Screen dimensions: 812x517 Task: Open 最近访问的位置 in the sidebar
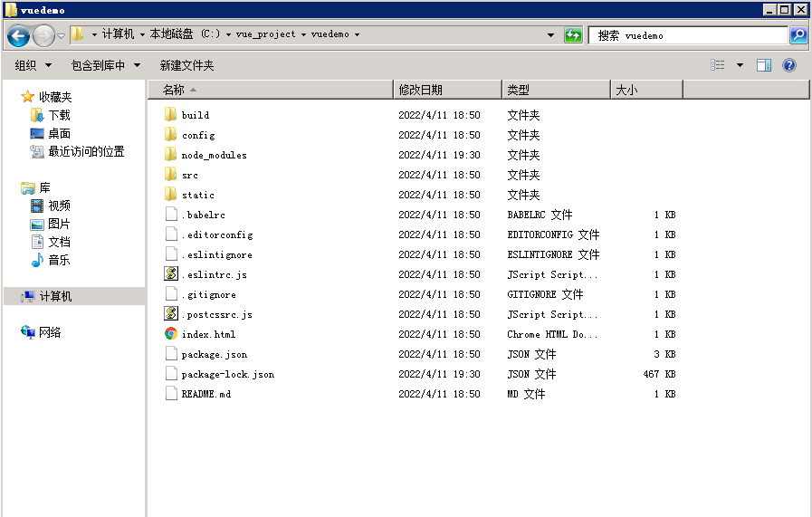86,151
